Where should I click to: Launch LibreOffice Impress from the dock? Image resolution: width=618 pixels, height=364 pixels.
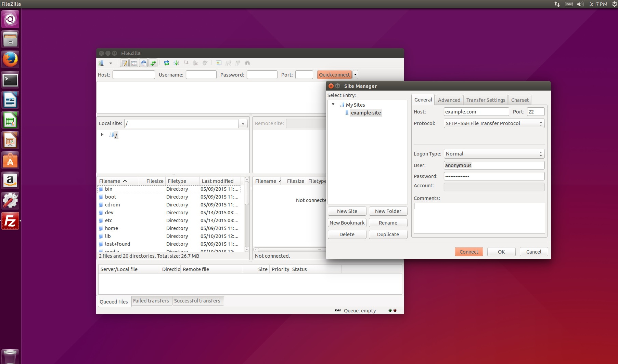[x=10, y=140]
